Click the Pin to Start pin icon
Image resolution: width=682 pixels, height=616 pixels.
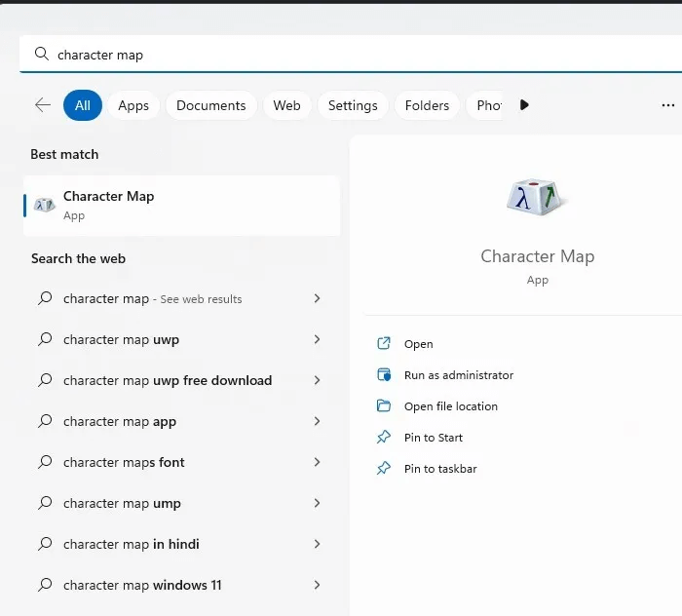tap(384, 437)
